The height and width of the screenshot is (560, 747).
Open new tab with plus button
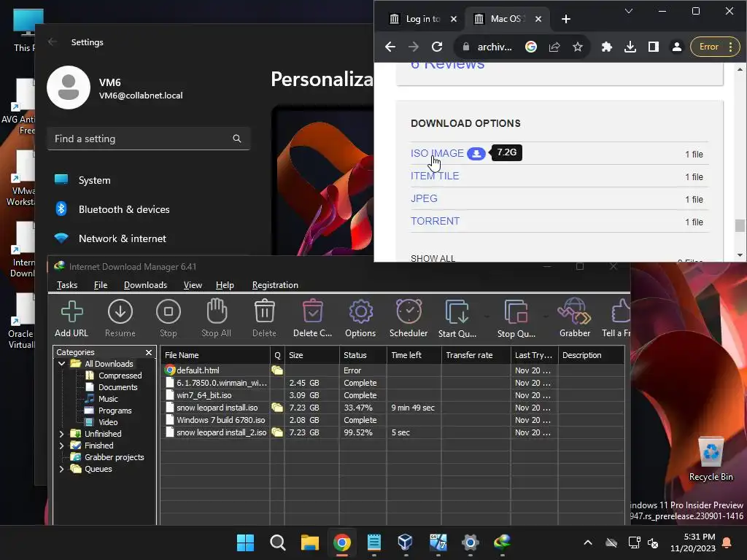tap(566, 19)
